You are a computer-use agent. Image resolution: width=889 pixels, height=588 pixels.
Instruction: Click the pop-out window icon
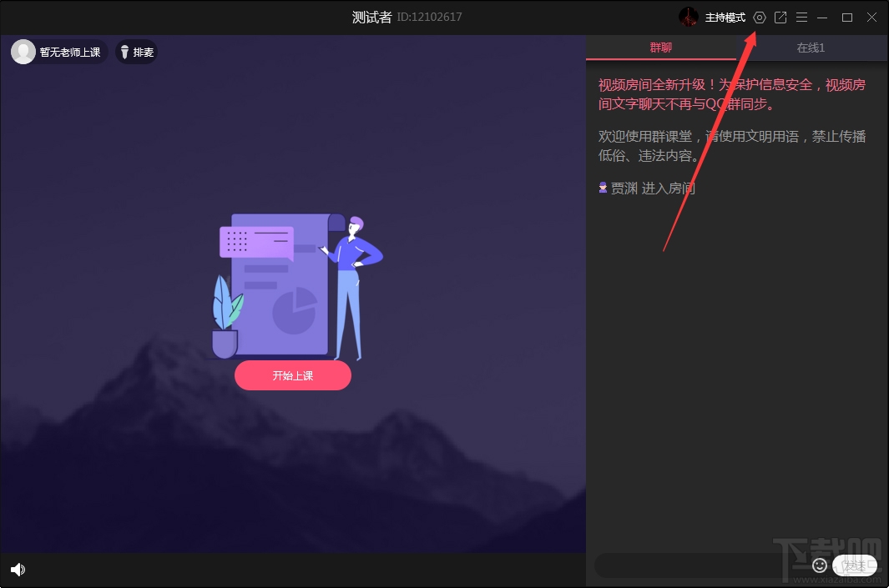[x=780, y=17]
